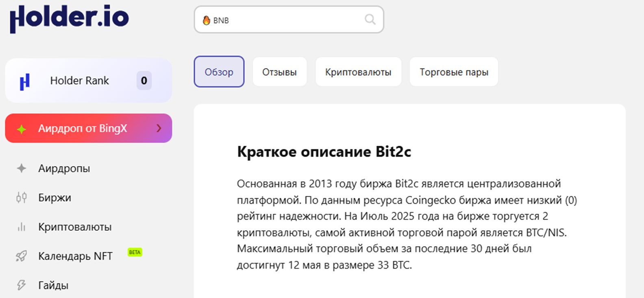This screenshot has height=298, width=644.
Task: Go to Биржи in sidebar
Action: [x=55, y=197]
